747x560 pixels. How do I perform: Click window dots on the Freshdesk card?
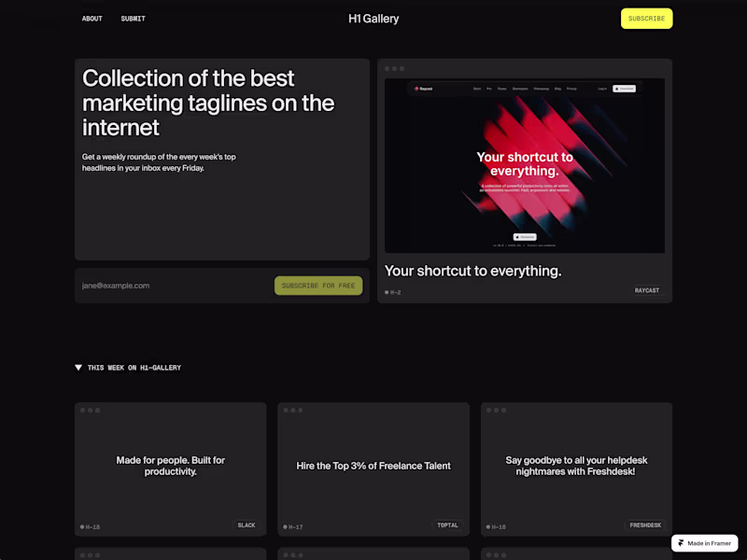point(496,410)
